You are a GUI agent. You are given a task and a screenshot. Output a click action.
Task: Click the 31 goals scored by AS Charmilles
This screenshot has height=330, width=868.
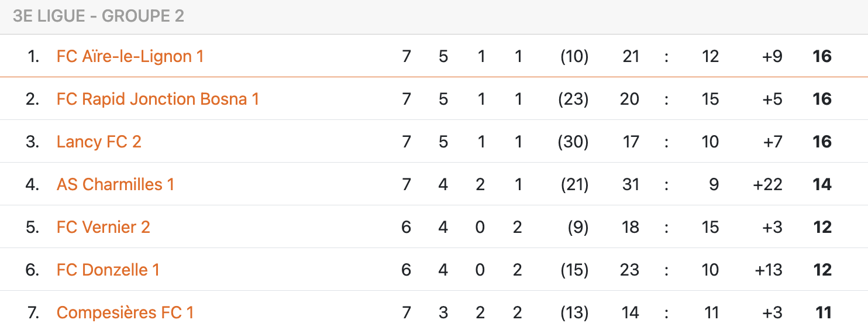click(x=631, y=184)
